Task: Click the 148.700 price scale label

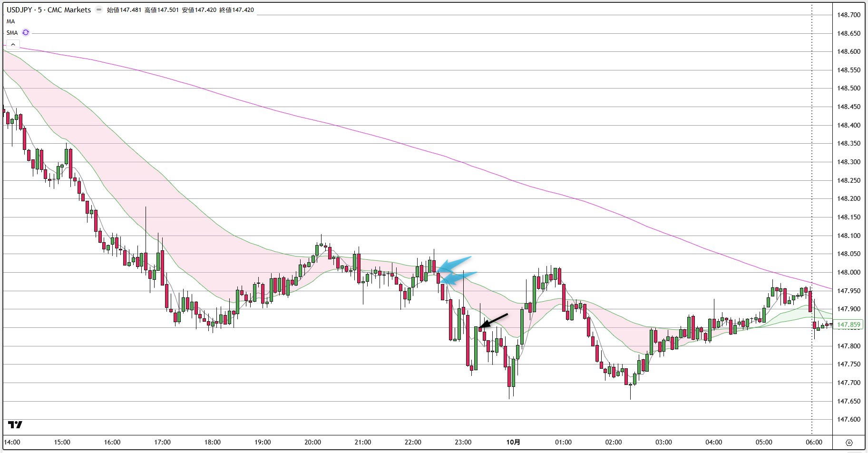Action: pyautogui.click(x=848, y=15)
